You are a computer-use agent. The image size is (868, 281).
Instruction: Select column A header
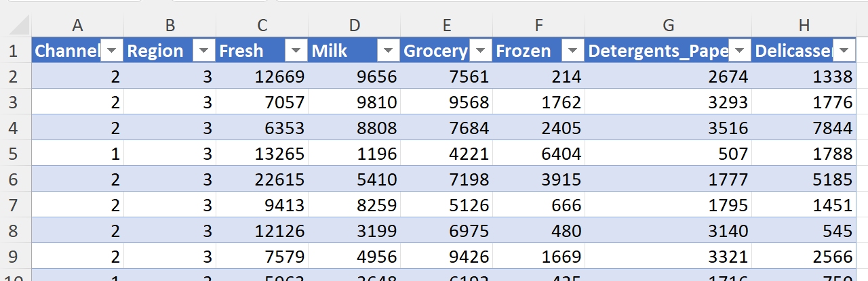click(77, 26)
